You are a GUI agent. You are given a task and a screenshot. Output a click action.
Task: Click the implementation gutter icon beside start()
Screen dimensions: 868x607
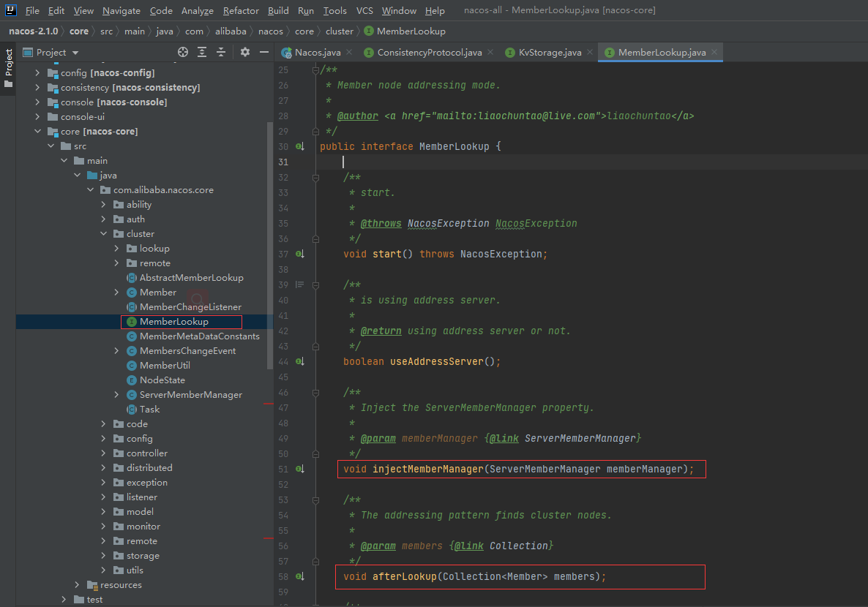click(x=299, y=254)
